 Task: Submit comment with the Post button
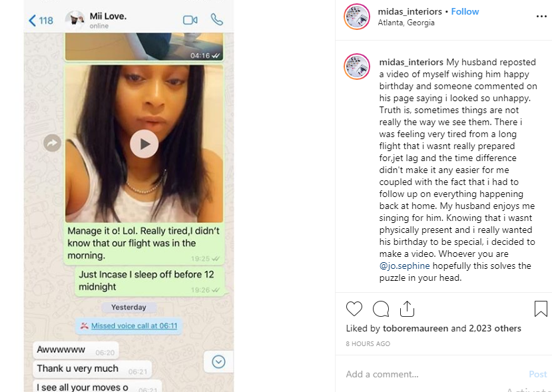[537, 374]
